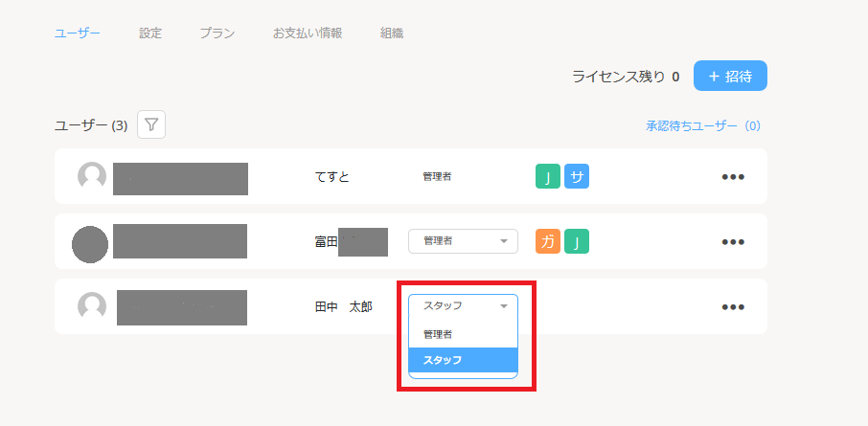Screen dimensions: 868x426
Task: Open three-dot menu for 田中 太郎
Action: (733, 307)
